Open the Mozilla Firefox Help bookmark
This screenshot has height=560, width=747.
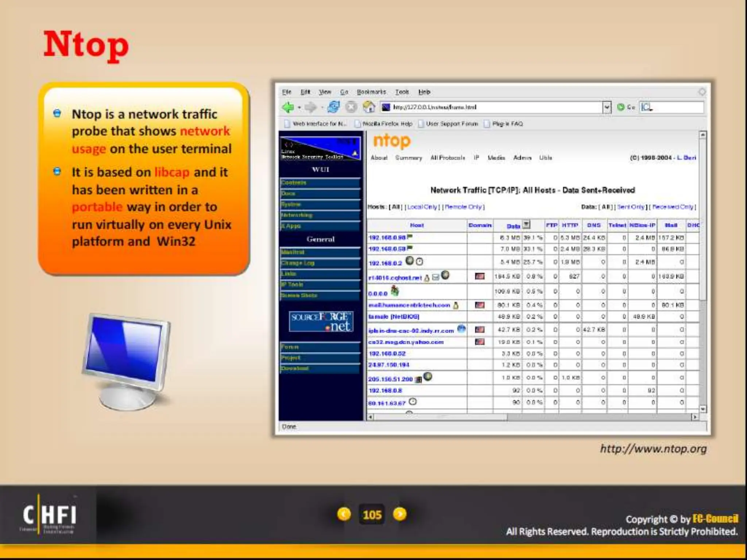click(383, 124)
